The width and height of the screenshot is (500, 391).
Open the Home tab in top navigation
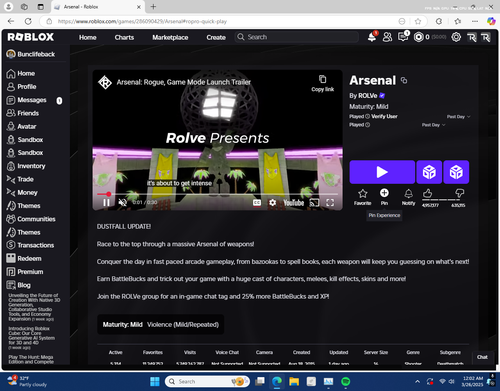point(88,37)
